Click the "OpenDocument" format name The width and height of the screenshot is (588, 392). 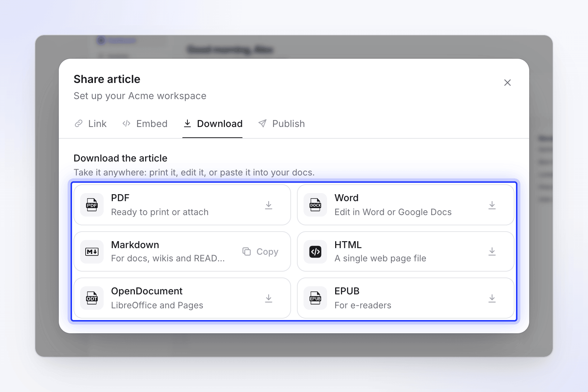[x=147, y=291]
